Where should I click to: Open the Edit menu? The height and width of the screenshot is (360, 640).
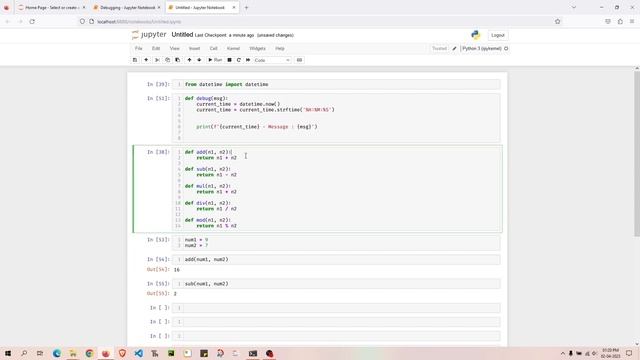[156, 48]
